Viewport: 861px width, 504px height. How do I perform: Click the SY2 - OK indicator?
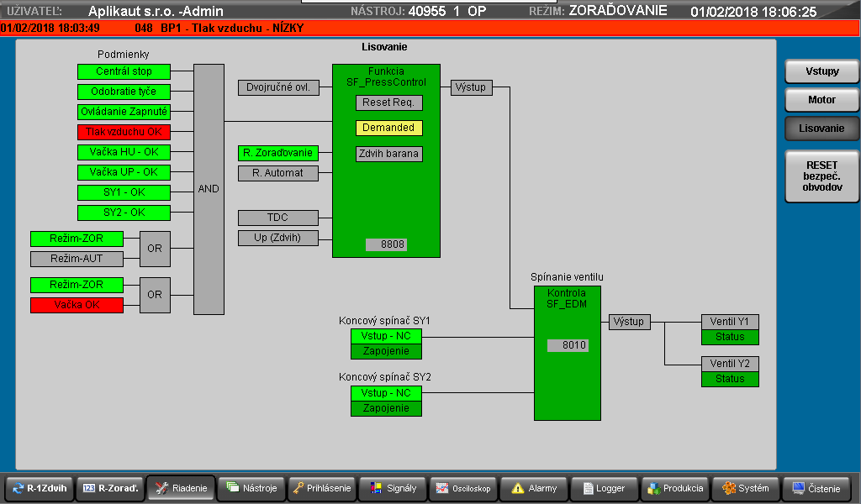click(x=124, y=213)
